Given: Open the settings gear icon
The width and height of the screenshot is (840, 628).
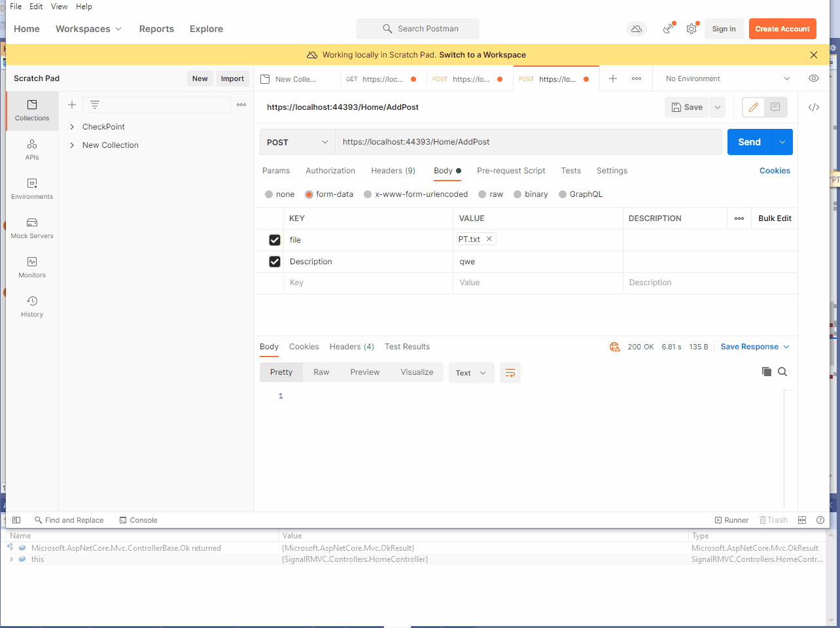Looking at the screenshot, I should [x=691, y=29].
